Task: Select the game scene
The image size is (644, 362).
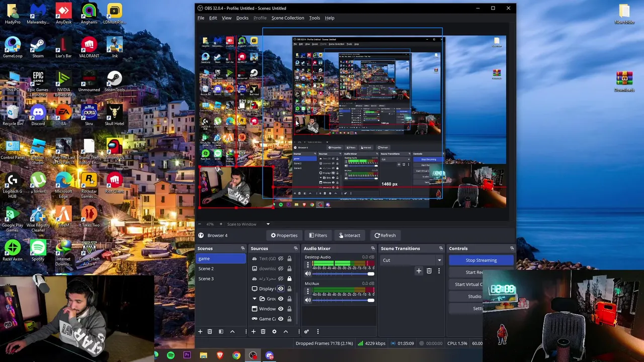Action: tap(221, 258)
